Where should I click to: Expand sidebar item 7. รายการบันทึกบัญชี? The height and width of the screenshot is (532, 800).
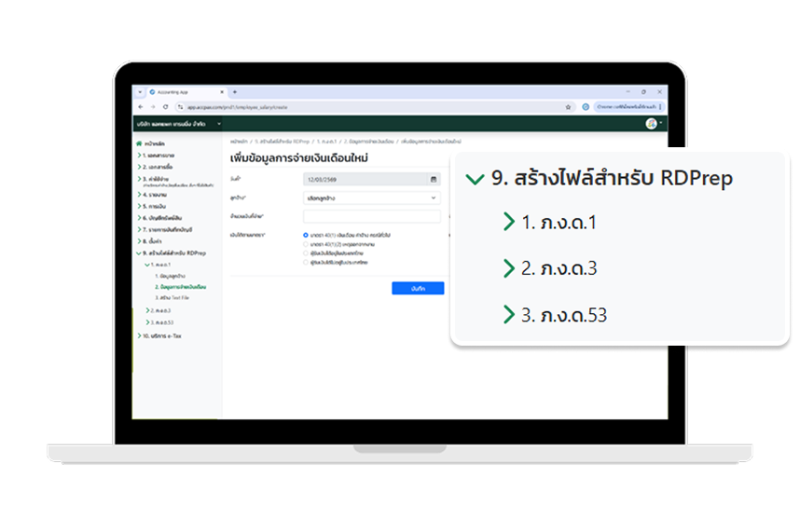point(165,229)
